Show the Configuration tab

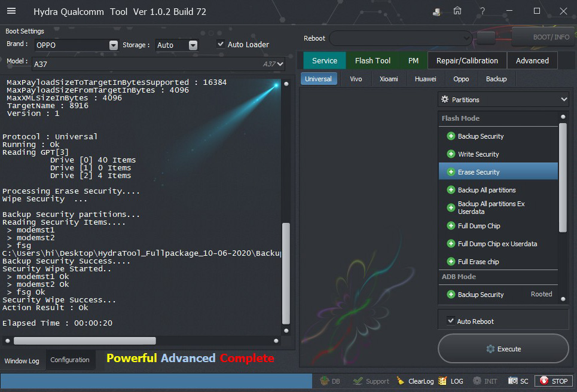pyautogui.click(x=70, y=360)
